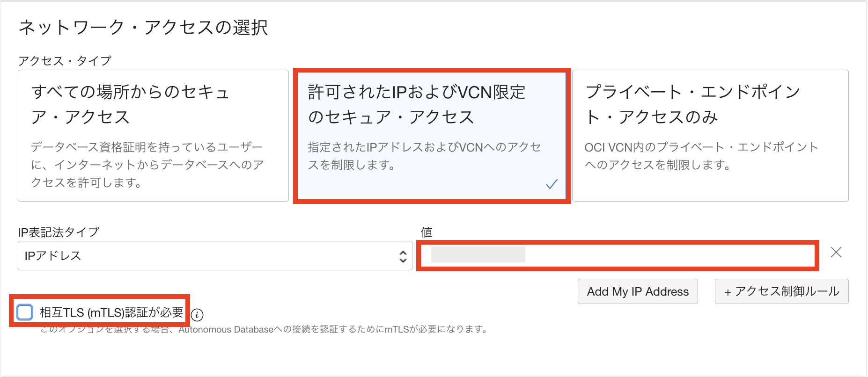Select すべての場所からのセキュア・アクセス option
Screen dimensions: 868x377
153,136
